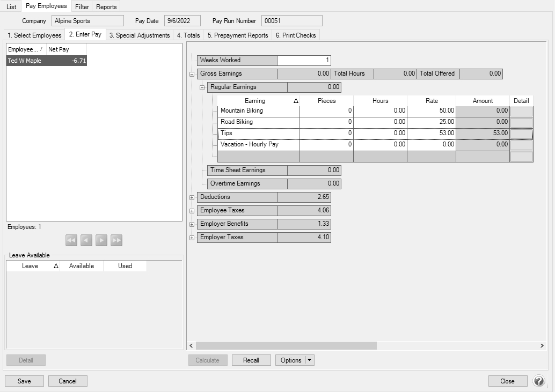Click inside the Weeks Worked field

tap(304, 60)
